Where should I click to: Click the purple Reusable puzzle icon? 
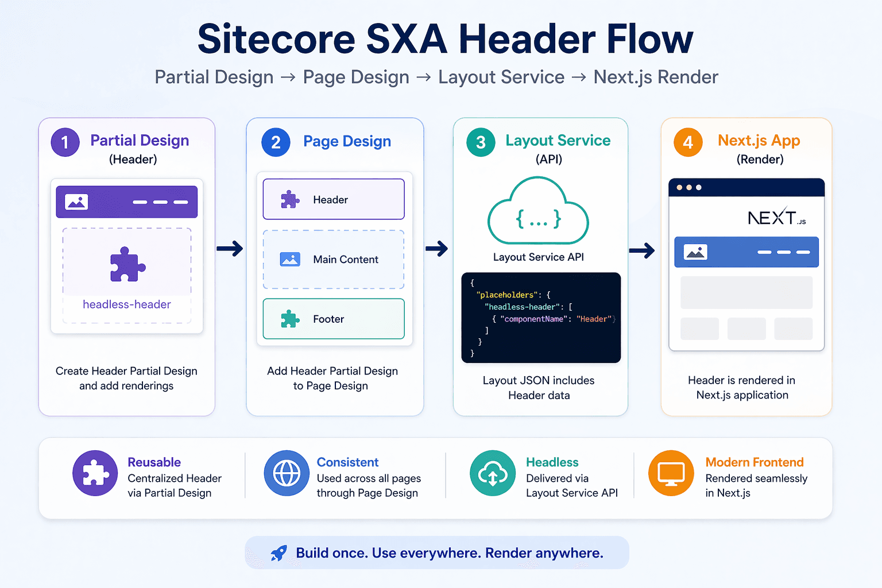(95, 475)
